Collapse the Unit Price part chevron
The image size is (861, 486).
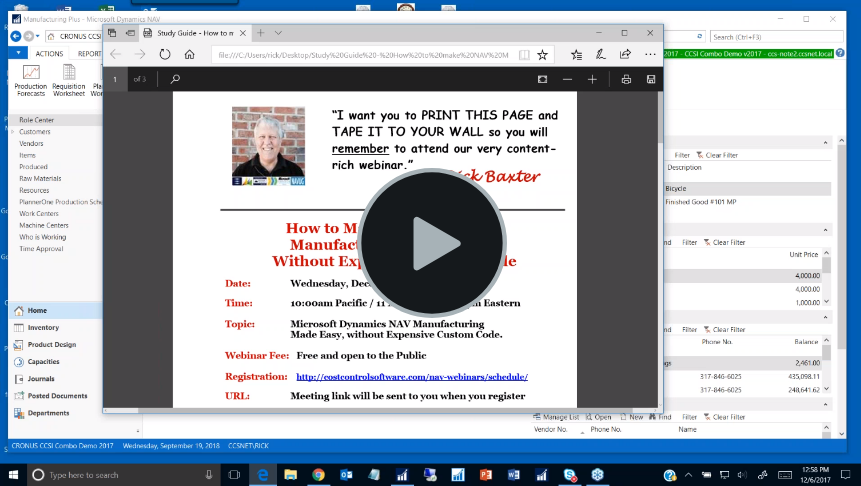coord(825,230)
